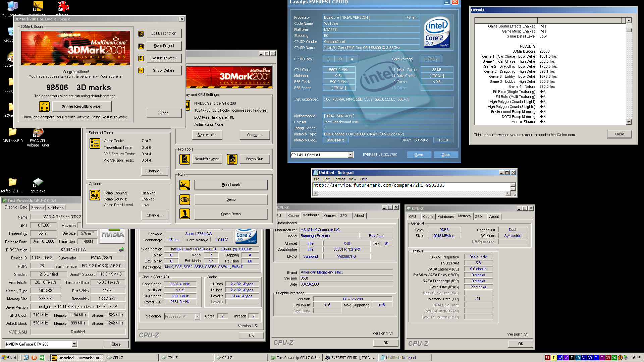Open My Computer desktop icon

12,9
